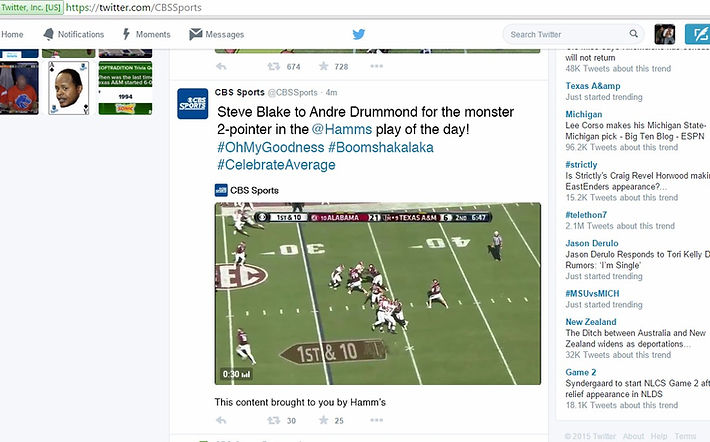Like the Steve Blake tweet star
710x442 pixels.
pyautogui.click(x=323, y=420)
